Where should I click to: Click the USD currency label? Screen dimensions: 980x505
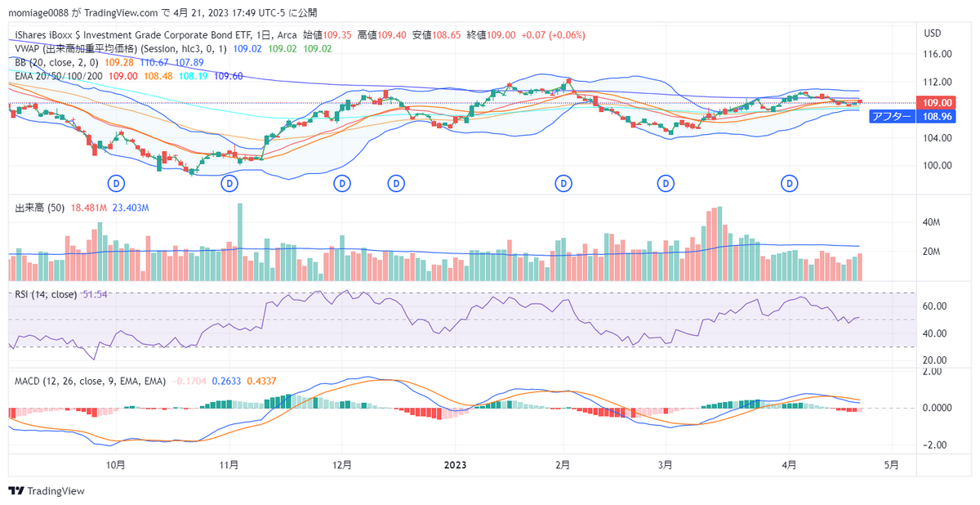pyautogui.click(x=933, y=34)
